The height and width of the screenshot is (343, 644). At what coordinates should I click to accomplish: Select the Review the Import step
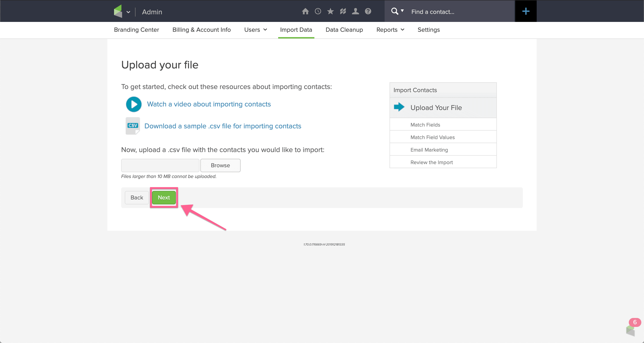(x=443, y=162)
